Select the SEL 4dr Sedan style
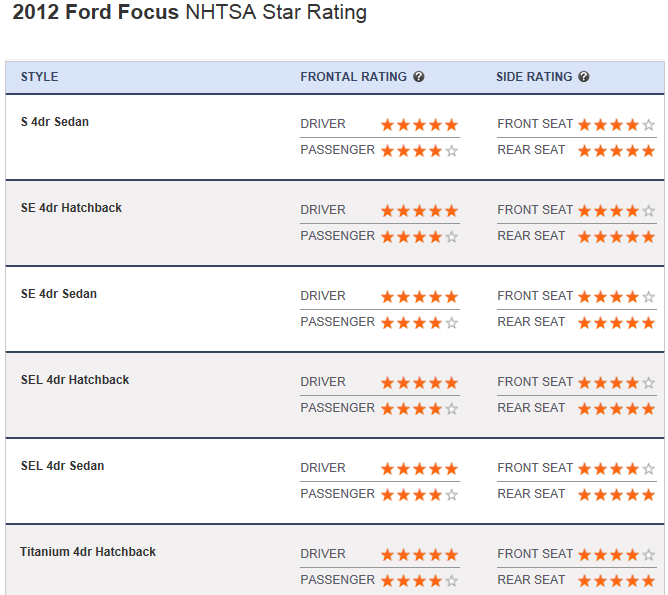 point(62,466)
